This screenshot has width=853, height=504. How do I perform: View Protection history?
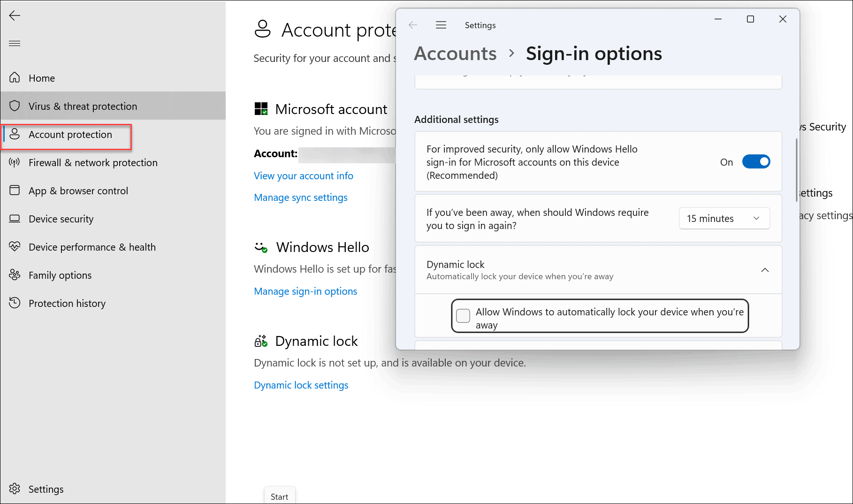coord(67,303)
